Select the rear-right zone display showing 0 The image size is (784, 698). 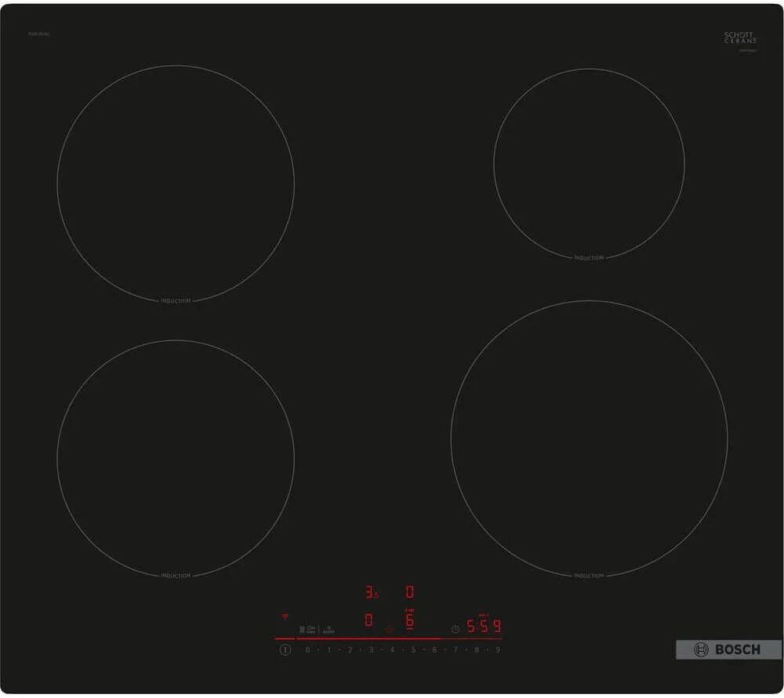[409, 591]
